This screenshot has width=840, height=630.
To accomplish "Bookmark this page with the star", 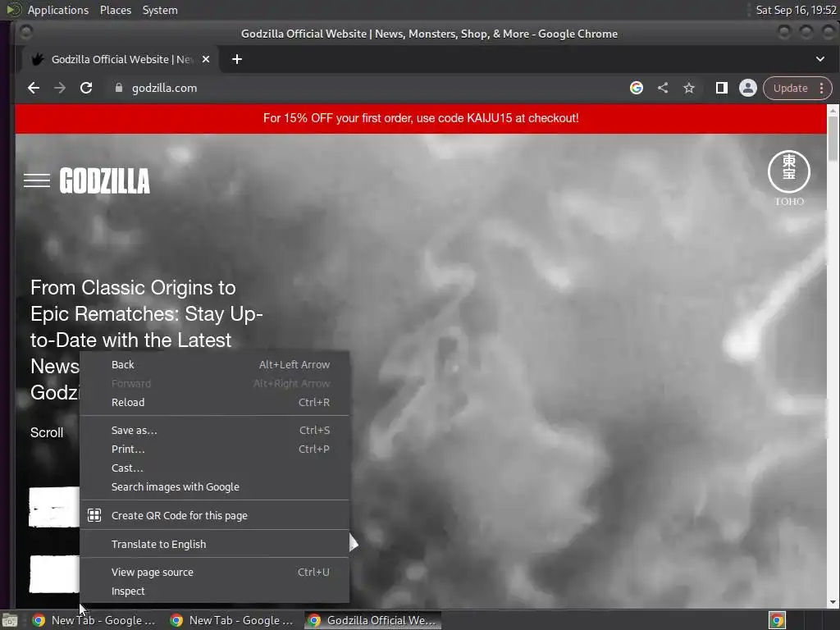I will click(x=689, y=88).
